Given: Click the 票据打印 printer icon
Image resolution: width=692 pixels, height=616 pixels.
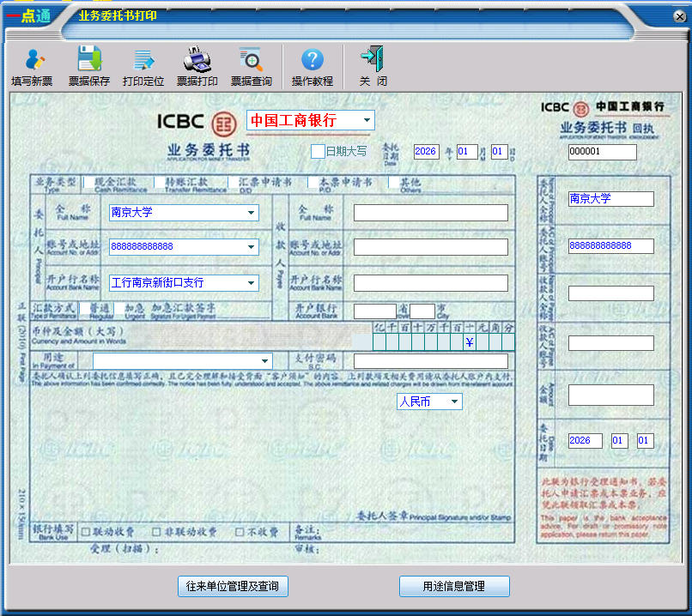Looking at the screenshot, I should click(x=197, y=67).
